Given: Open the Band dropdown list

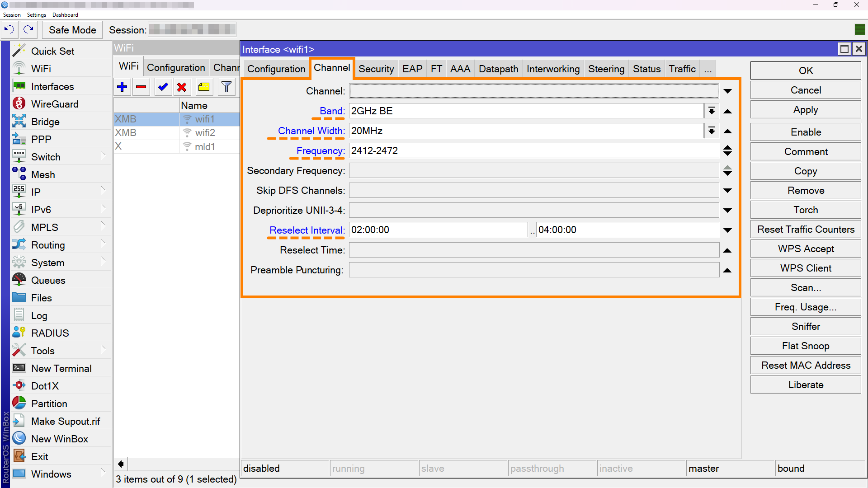Looking at the screenshot, I should point(712,111).
